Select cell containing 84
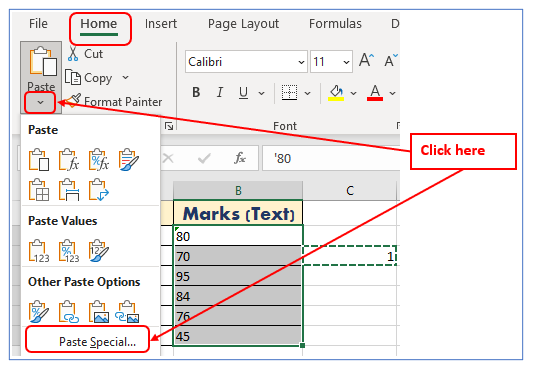 (238, 296)
